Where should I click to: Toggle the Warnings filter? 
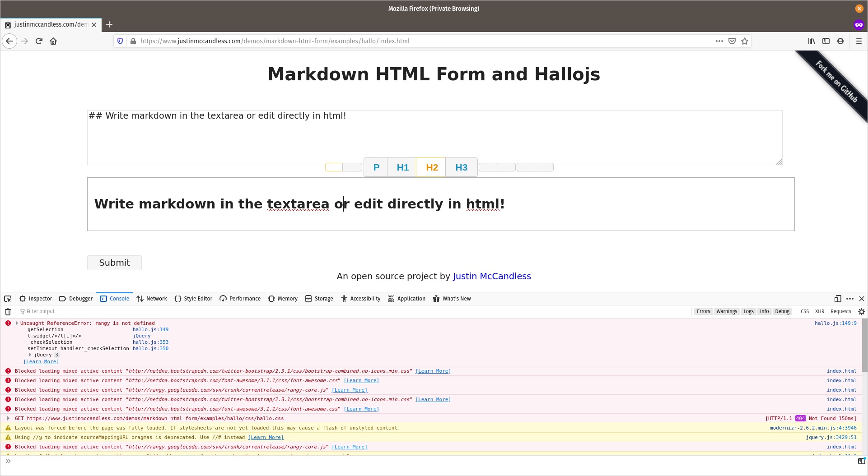(x=727, y=311)
